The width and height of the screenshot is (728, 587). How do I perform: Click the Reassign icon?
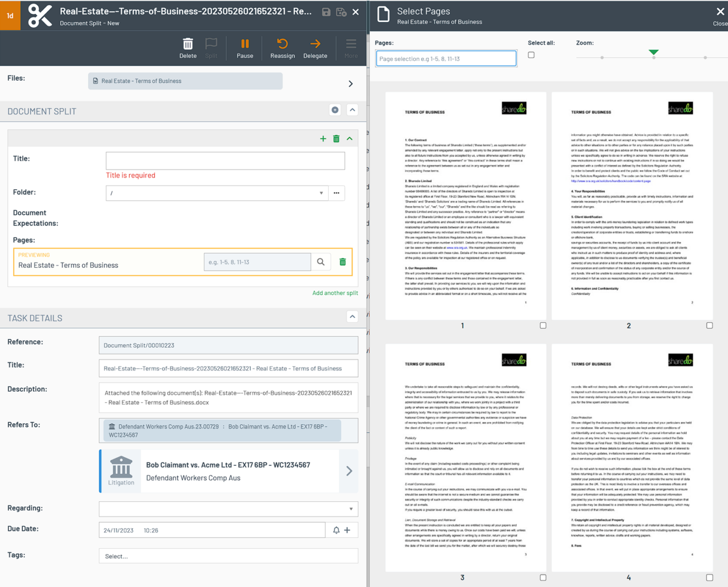[282, 44]
